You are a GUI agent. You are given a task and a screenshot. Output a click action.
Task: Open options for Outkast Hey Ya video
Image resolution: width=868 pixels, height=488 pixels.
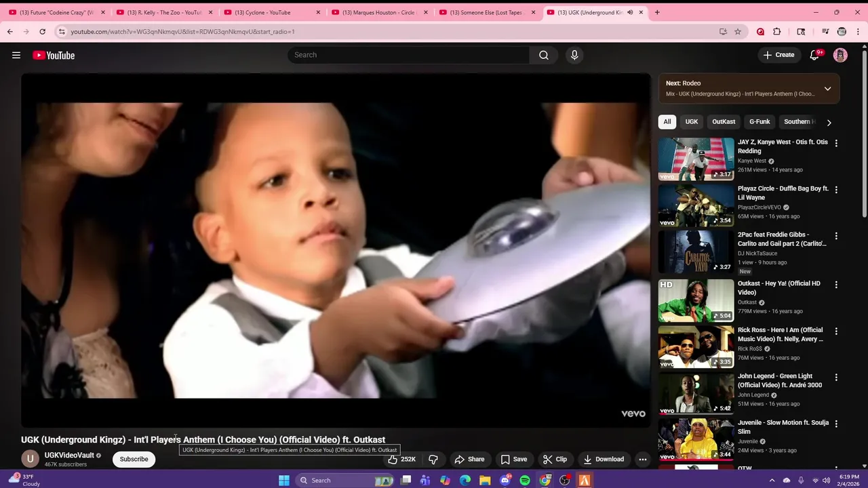[836, 285]
